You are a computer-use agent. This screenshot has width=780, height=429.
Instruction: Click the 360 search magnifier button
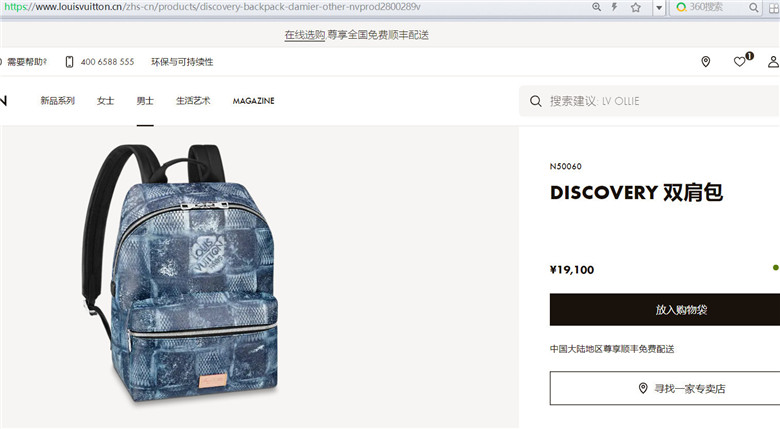click(x=754, y=7)
